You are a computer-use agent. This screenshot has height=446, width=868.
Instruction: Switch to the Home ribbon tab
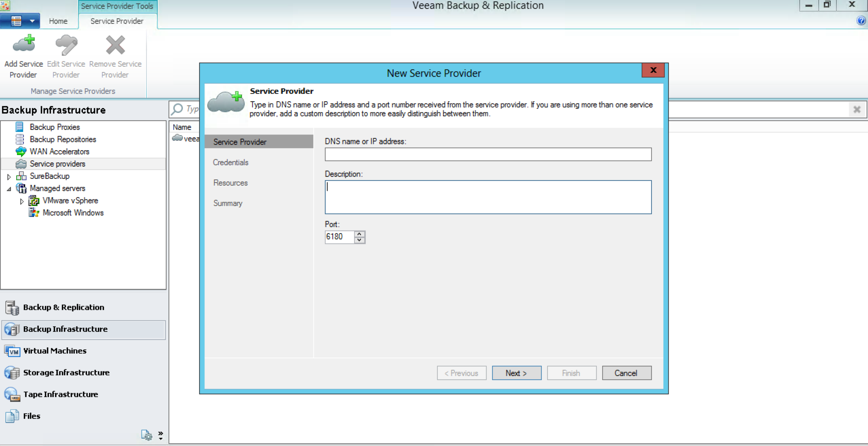coord(58,21)
